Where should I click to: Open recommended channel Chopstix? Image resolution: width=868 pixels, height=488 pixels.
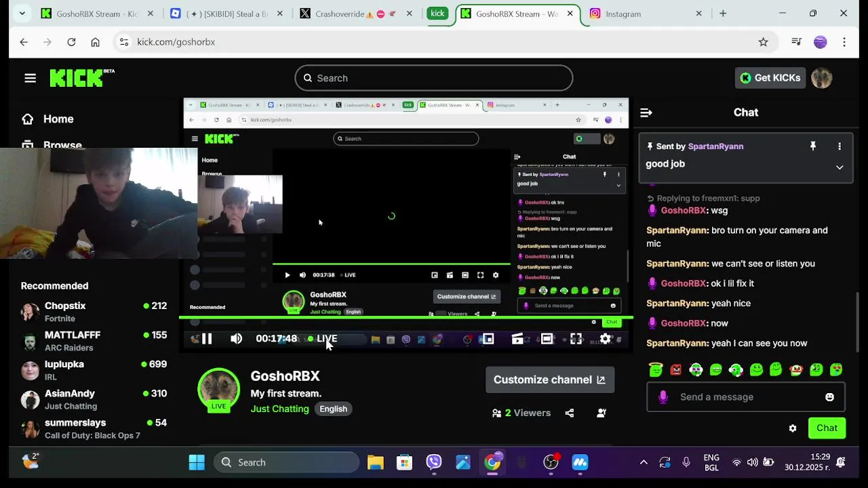click(x=94, y=312)
